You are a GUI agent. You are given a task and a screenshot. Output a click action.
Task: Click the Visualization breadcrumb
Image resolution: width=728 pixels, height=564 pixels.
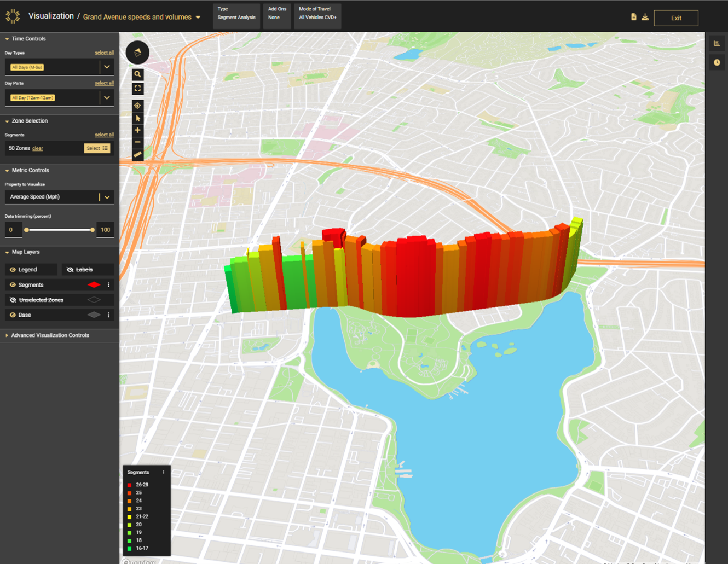tap(51, 16)
